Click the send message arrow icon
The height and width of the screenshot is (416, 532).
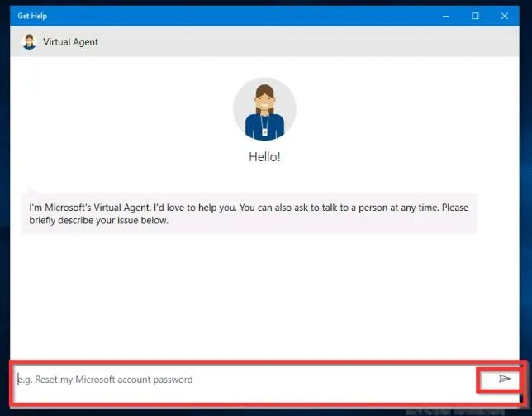[504, 378]
